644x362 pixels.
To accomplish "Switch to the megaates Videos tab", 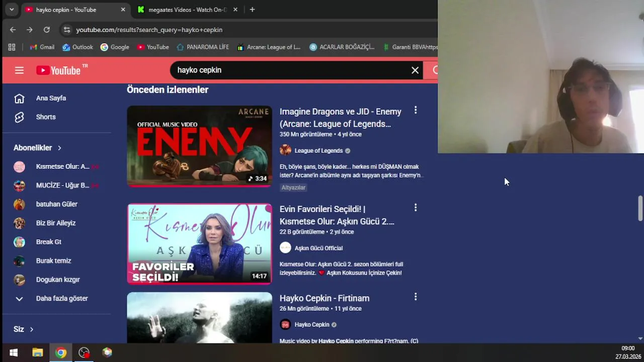I will (x=186, y=10).
